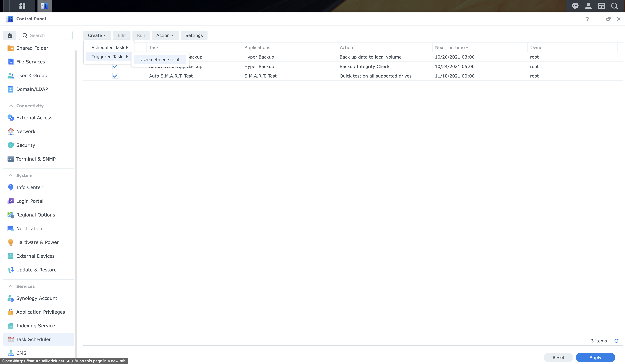Click the Control Panel search field

coord(46,35)
